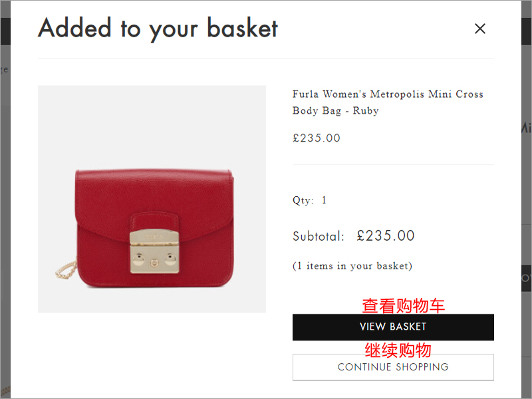
Task: Click the Qty: 1 quantity text
Action: [x=309, y=200]
